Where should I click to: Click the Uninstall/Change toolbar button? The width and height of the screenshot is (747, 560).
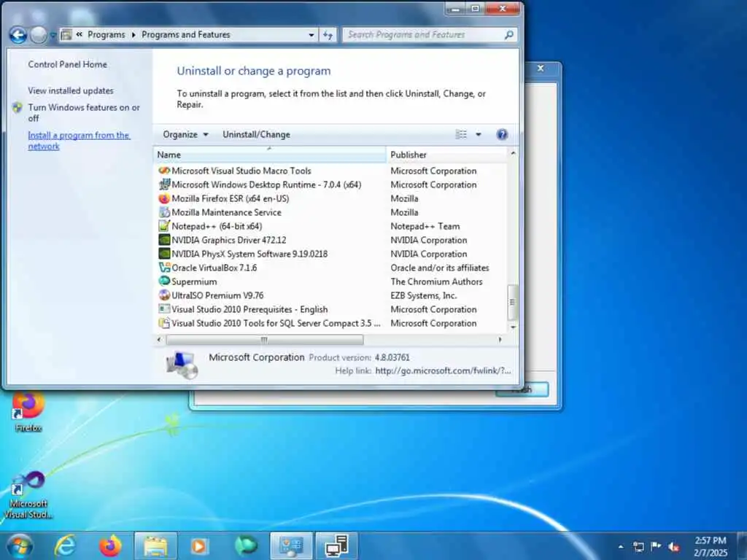pyautogui.click(x=256, y=135)
